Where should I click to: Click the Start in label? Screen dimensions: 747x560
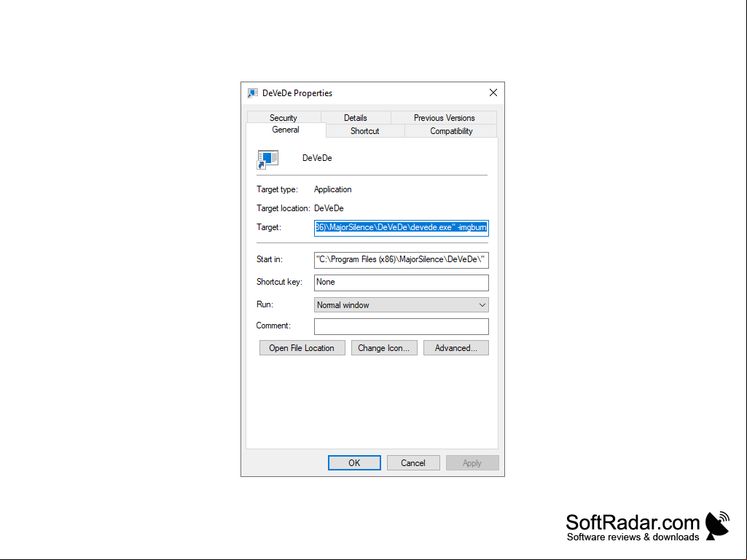(x=270, y=259)
